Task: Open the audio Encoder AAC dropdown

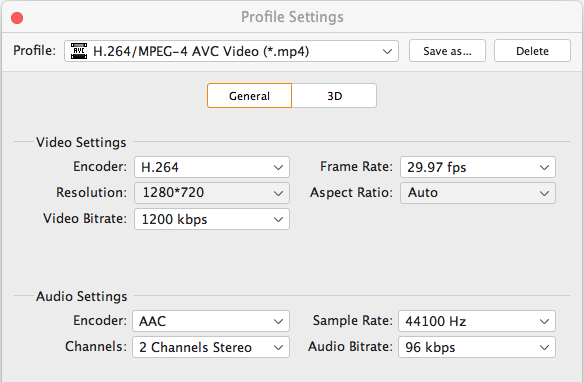Action: tap(211, 321)
